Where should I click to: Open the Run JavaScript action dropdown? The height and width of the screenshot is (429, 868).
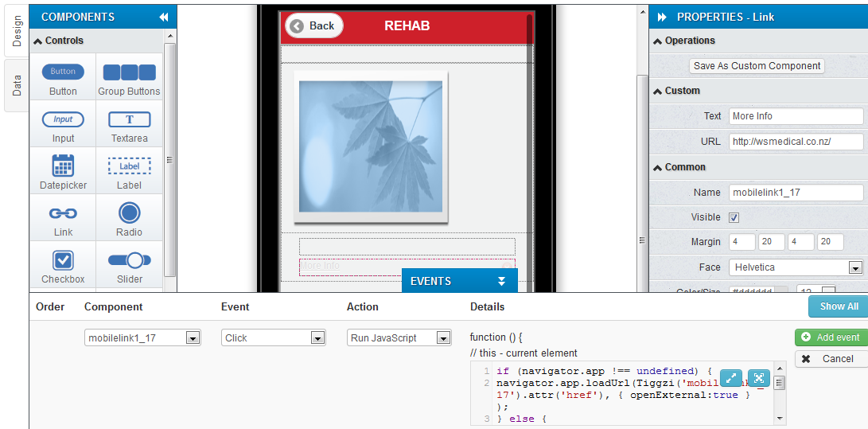(443, 338)
